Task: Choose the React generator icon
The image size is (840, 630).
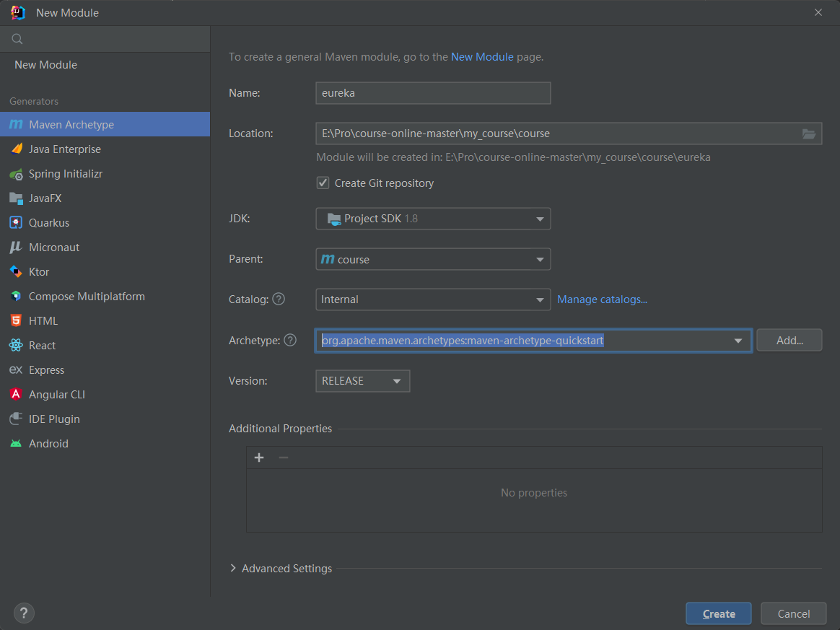Action: pyautogui.click(x=16, y=346)
